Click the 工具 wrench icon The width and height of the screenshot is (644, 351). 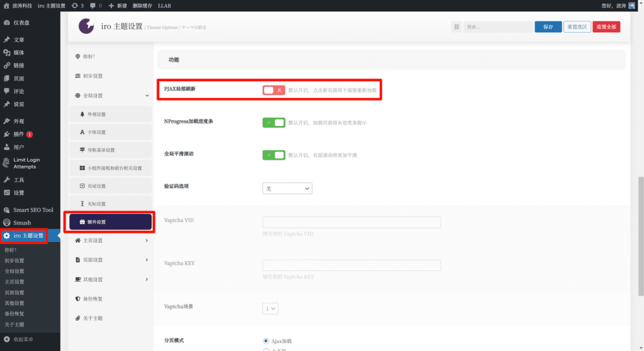(6, 180)
